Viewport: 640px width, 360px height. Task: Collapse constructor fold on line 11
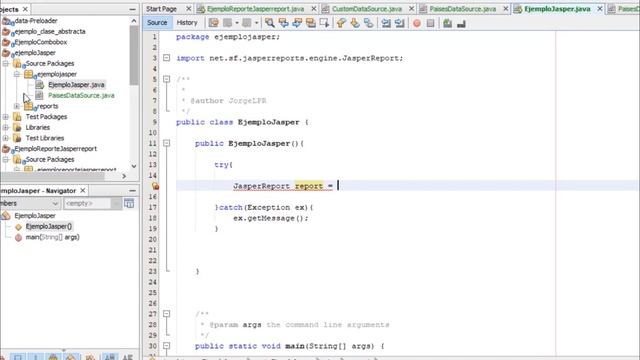(x=167, y=143)
